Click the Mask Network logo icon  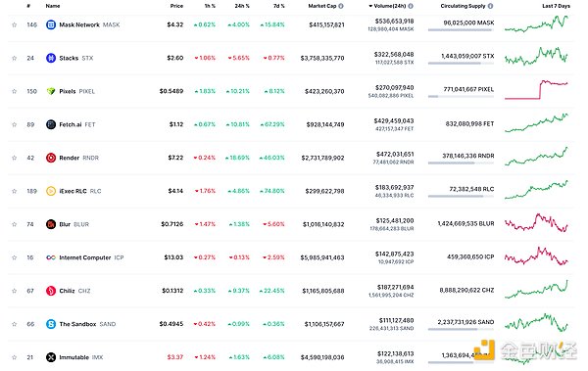click(51, 24)
